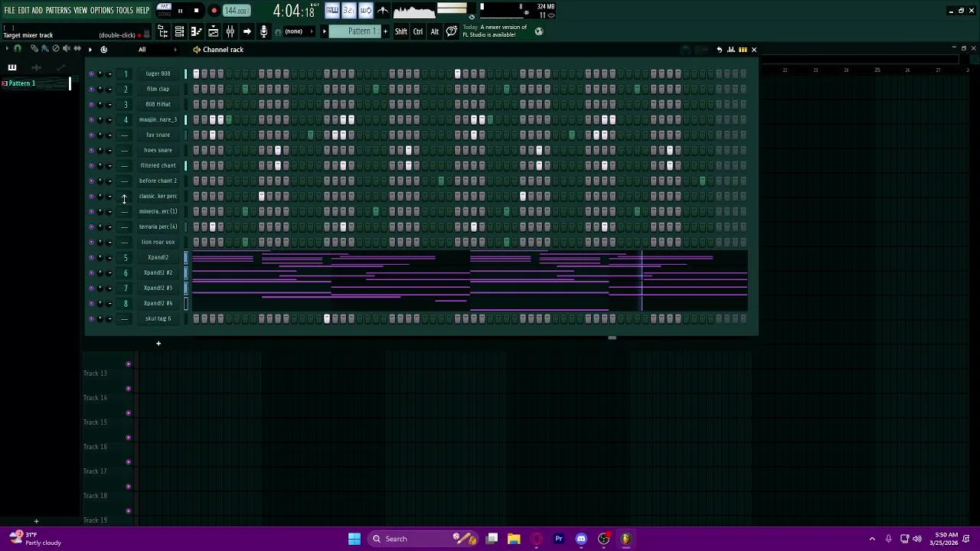Click the Channel rack step sequencer view icon
Viewport: 980px width, 551px height.
coord(743,50)
